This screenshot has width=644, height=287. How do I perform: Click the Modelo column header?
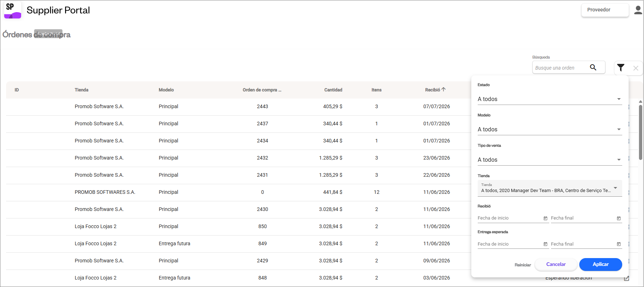[166, 90]
